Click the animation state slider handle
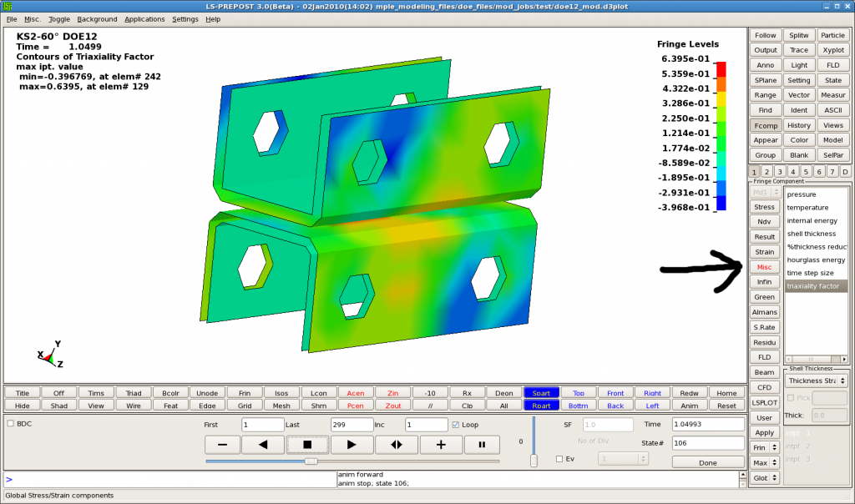The image size is (855, 504). (x=311, y=461)
